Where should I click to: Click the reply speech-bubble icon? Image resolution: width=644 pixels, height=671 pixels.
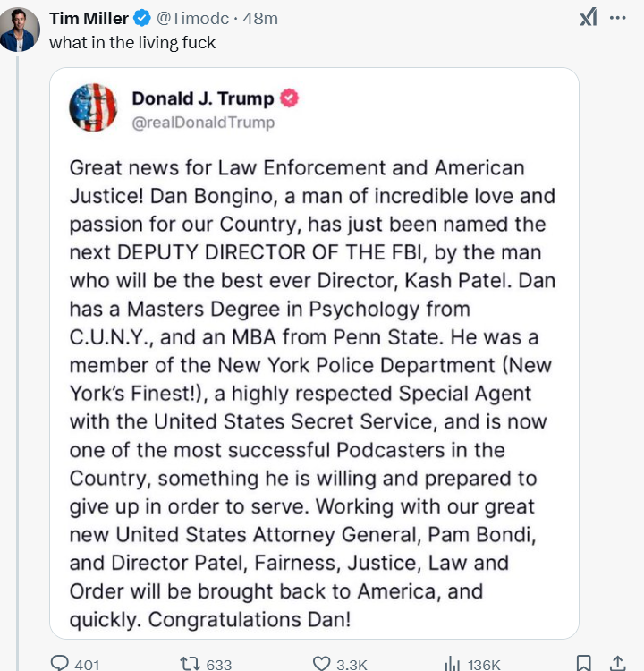60,663
